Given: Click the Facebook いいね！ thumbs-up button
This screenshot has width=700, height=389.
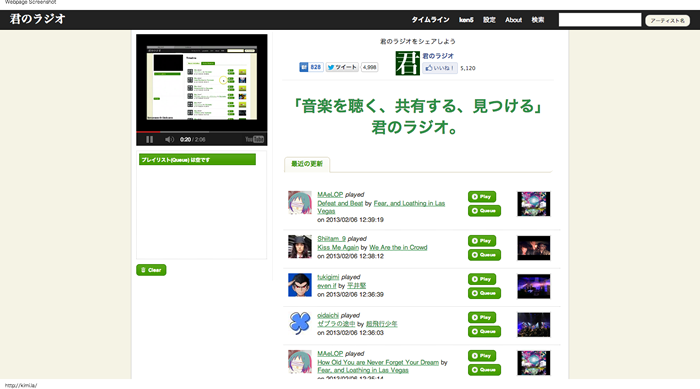Looking at the screenshot, I should click(440, 68).
